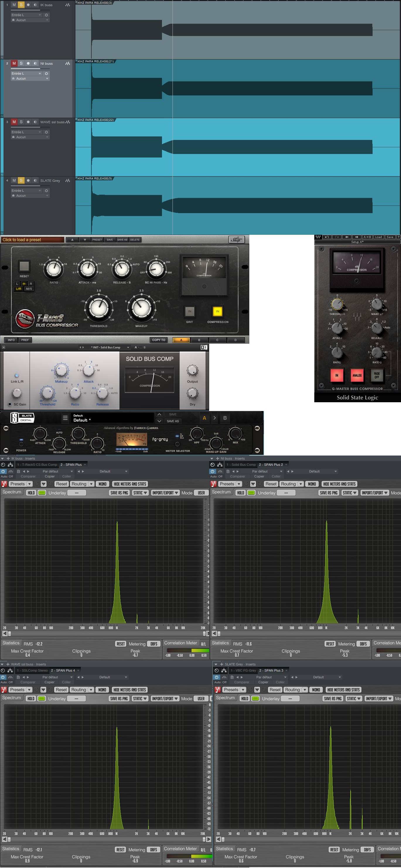
Task: Select M/S mode in T-RackS compressor
Action: click(x=29, y=289)
